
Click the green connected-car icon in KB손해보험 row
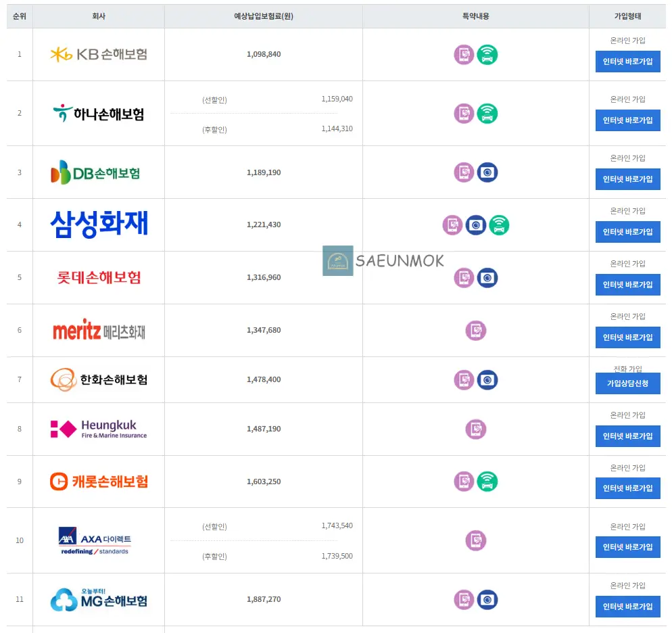pos(487,54)
